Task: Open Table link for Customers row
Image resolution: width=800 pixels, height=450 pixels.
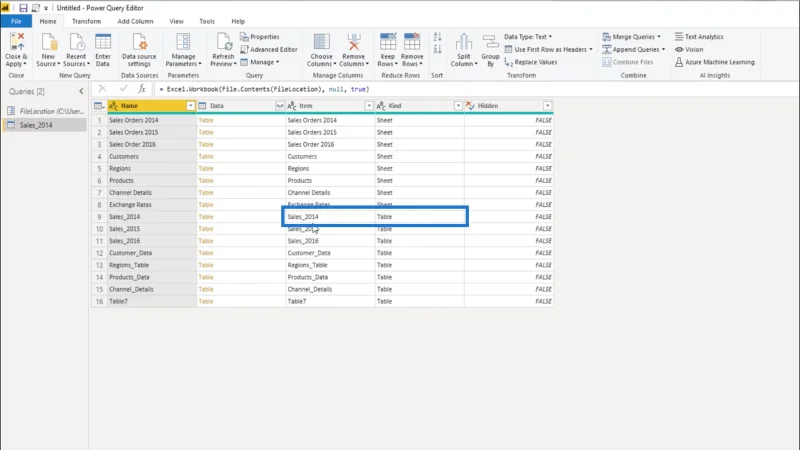Action: point(206,157)
